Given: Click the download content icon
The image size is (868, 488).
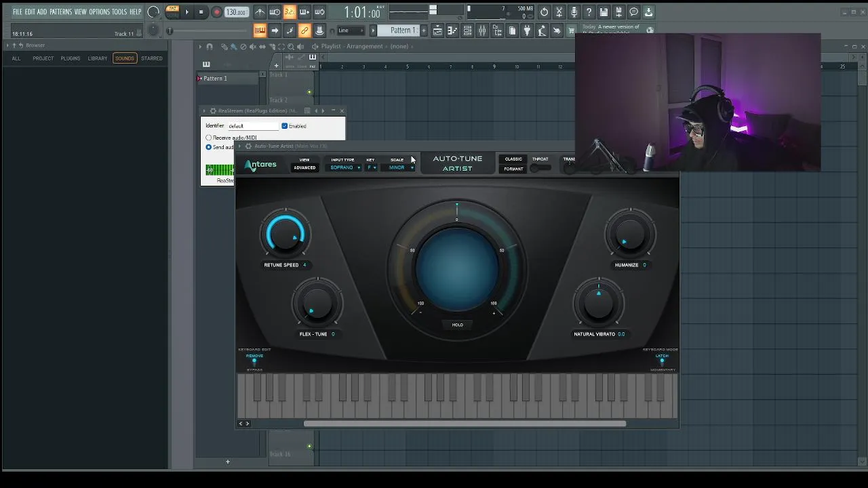Looking at the screenshot, I should click(648, 12).
